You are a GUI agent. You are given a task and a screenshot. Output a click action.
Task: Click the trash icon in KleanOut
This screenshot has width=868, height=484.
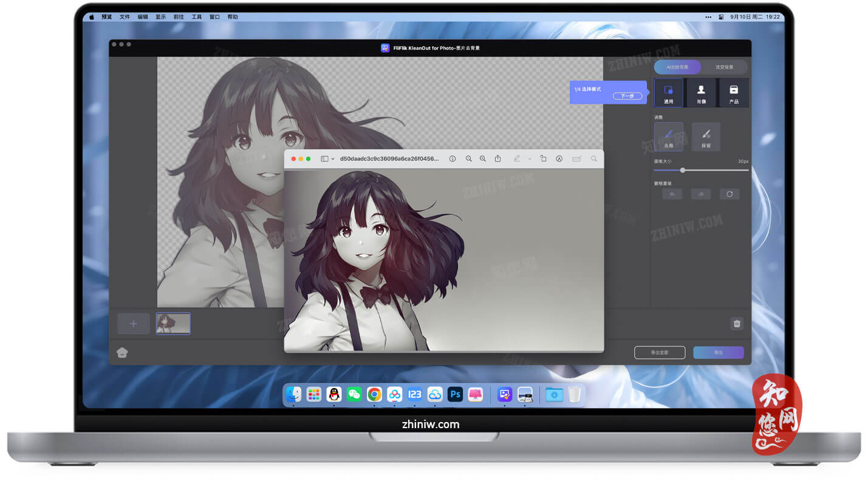[737, 324]
